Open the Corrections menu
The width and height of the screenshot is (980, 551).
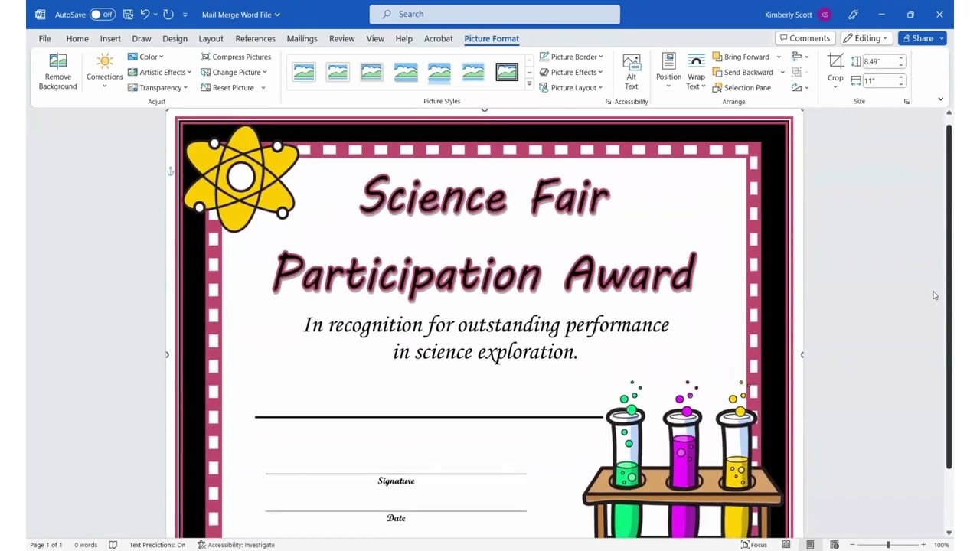click(x=105, y=72)
